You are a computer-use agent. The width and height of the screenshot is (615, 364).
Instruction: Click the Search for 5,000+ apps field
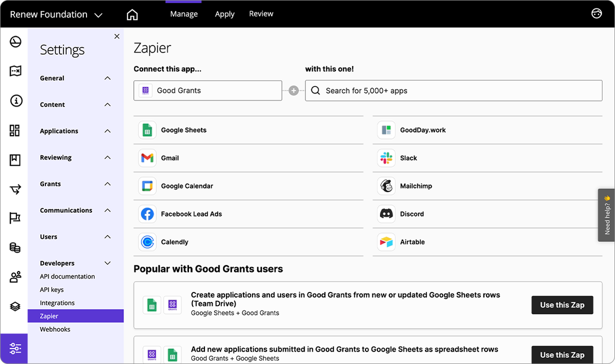coord(454,90)
